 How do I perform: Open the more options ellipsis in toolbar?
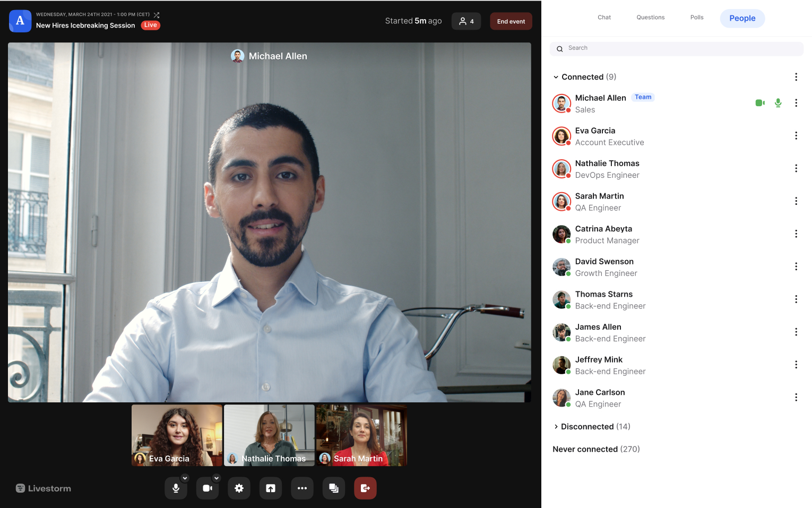[302, 488]
